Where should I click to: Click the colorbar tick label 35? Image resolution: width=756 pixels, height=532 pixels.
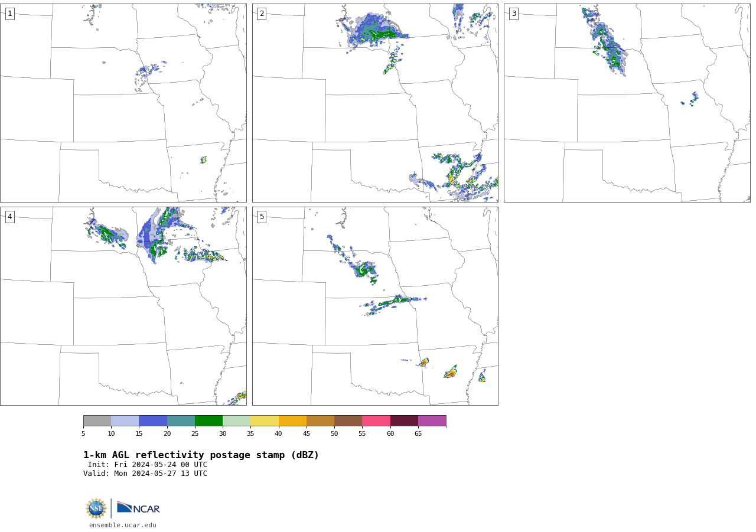[250, 434]
